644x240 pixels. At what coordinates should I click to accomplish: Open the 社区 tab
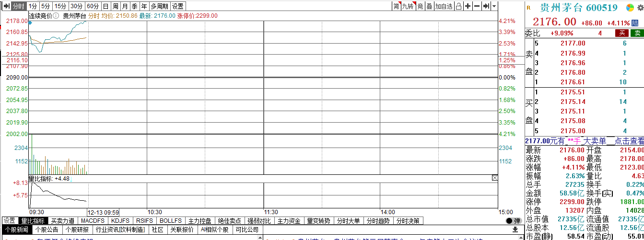157,230
